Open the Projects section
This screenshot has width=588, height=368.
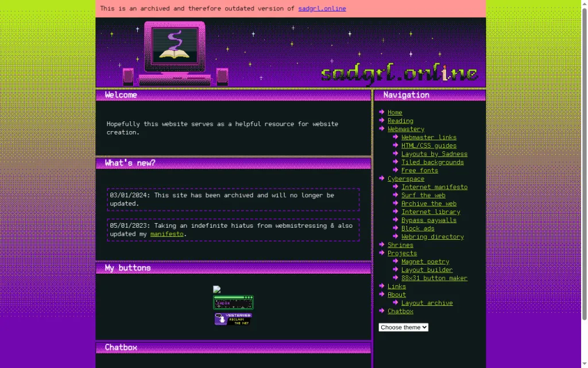[402, 253]
